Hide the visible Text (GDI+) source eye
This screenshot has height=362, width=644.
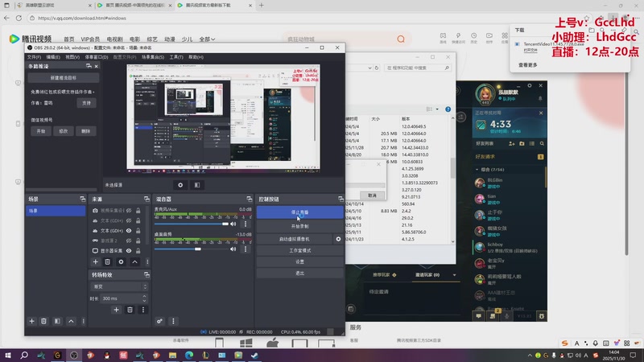pyautogui.click(x=129, y=231)
